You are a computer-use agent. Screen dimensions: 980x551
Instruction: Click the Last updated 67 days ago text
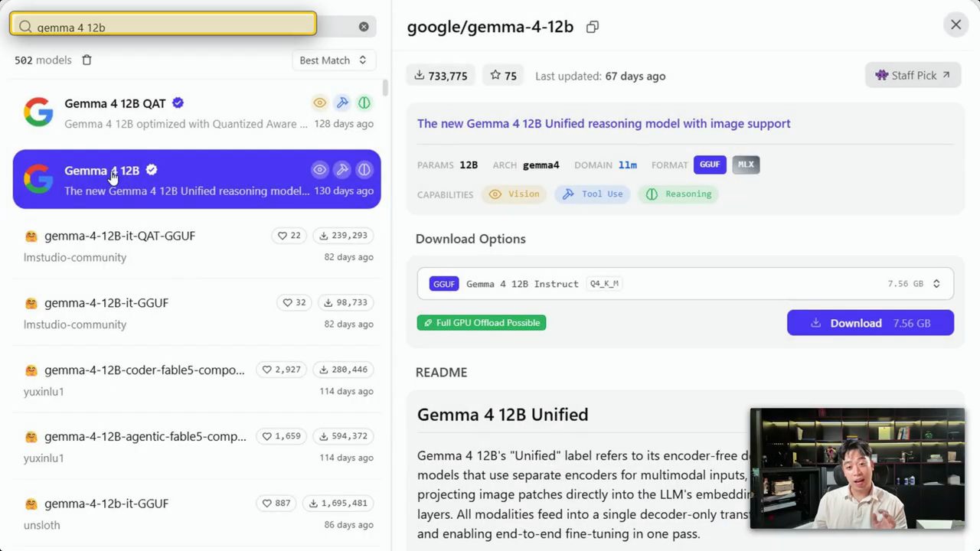[600, 76]
